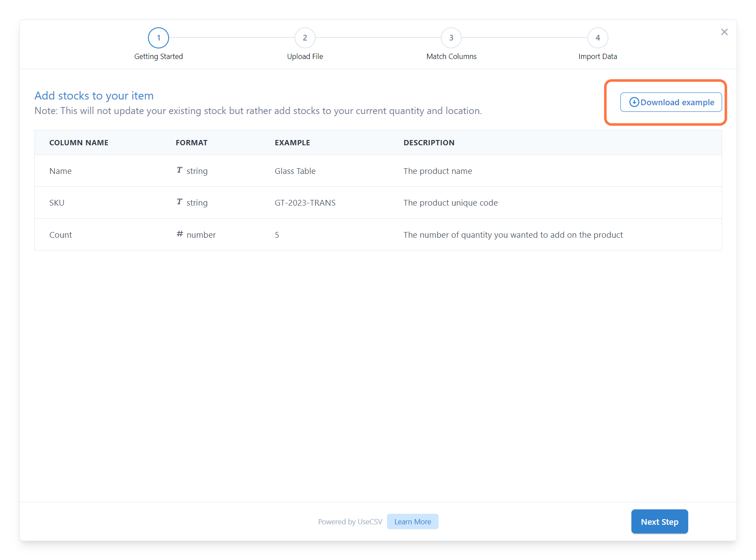The width and height of the screenshot is (756, 560).
Task: Click the DESCRIPTION header
Action: click(429, 143)
